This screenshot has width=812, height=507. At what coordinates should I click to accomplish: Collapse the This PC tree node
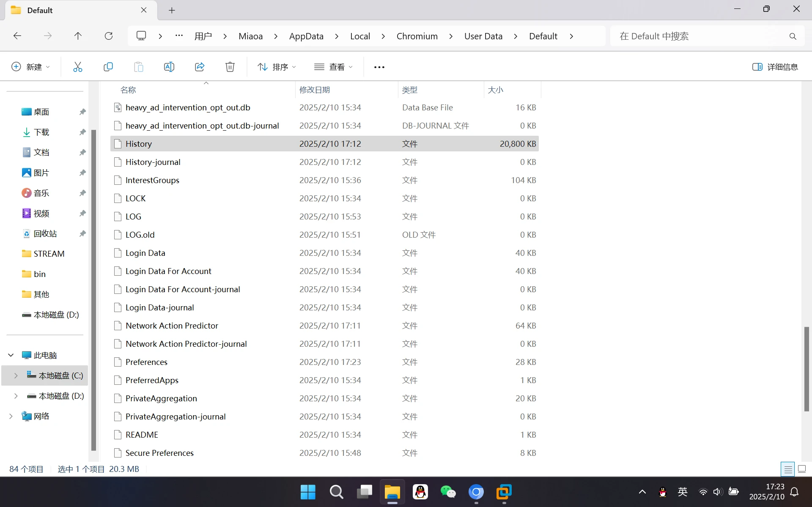(11, 355)
